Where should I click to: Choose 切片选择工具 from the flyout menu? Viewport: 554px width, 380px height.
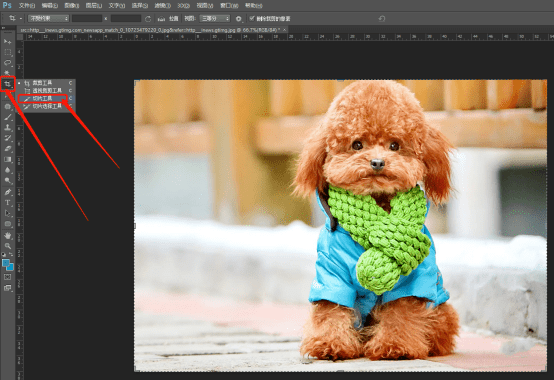click(x=47, y=106)
